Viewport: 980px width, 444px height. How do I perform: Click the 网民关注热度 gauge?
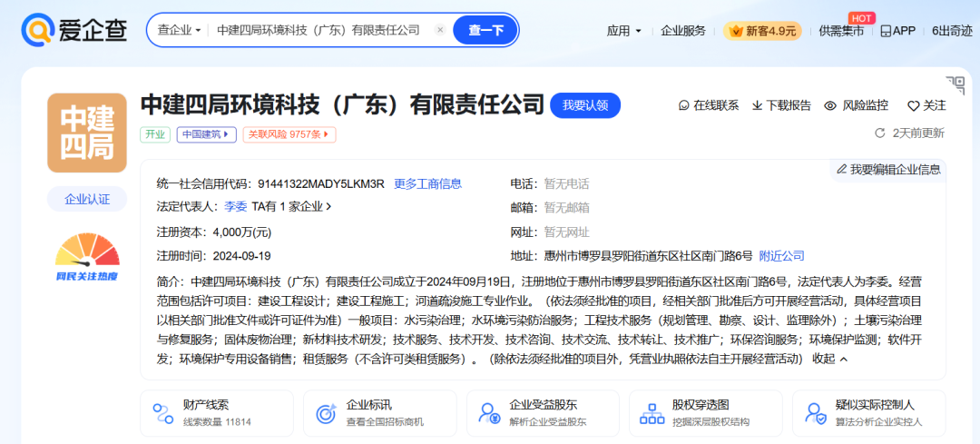87,256
